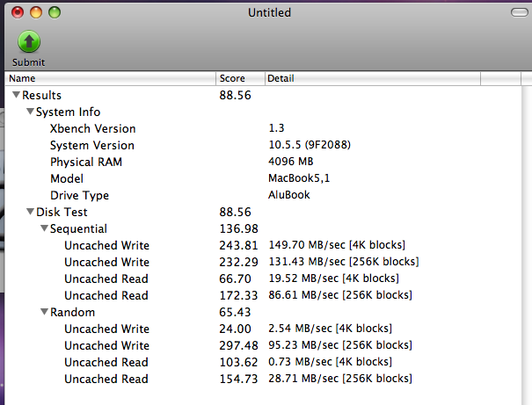Click the toolbar toggle pill button
Screen dimensions: 532x405
click(520, 12)
